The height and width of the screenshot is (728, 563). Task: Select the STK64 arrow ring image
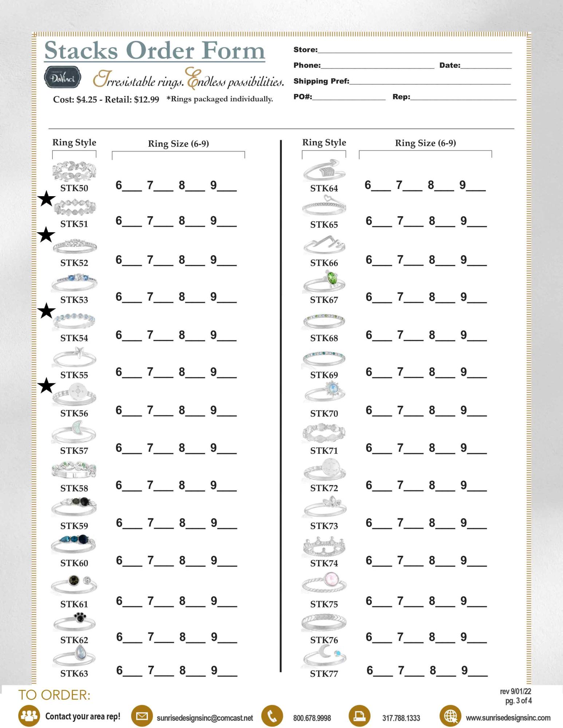click(324, 170)
